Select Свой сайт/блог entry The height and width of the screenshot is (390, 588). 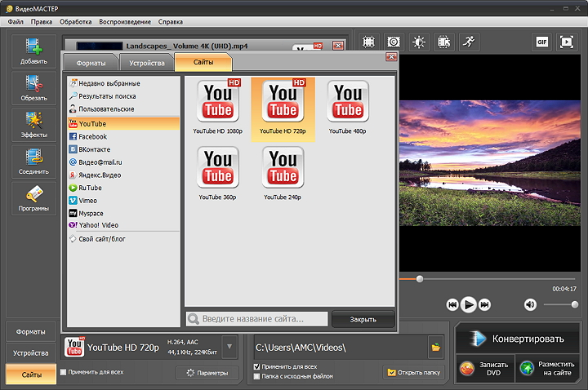tap(124, 238)
